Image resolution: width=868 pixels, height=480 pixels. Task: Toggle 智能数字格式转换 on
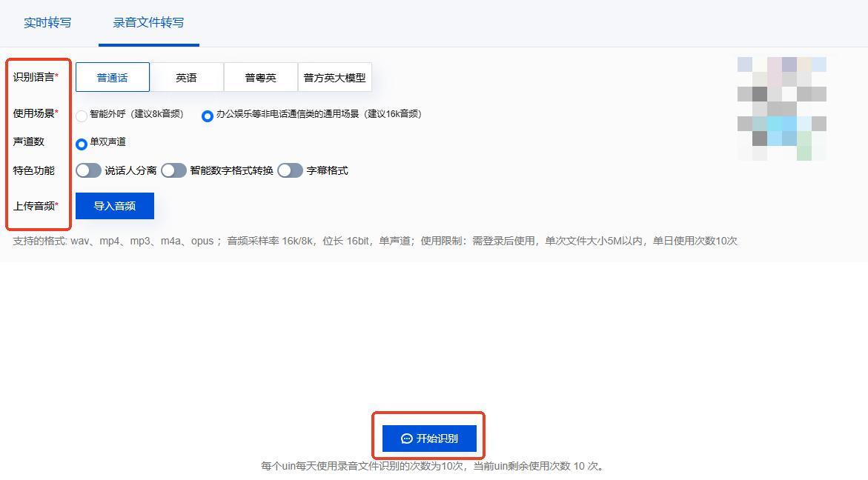pyautogui.click(x=173, y=170)
